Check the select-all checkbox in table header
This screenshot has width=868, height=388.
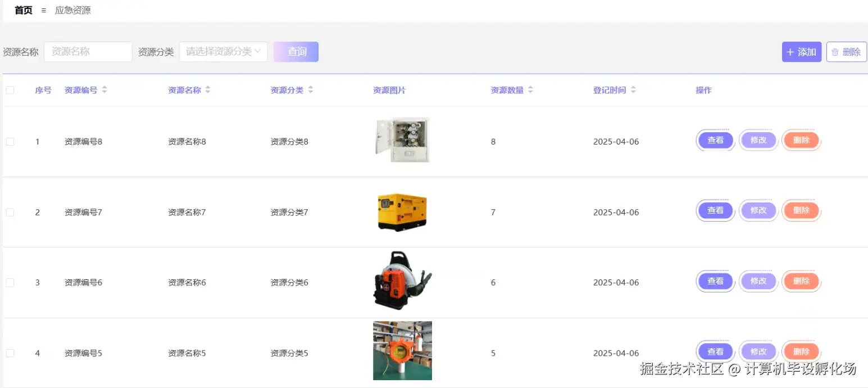[x=10, y=89]
